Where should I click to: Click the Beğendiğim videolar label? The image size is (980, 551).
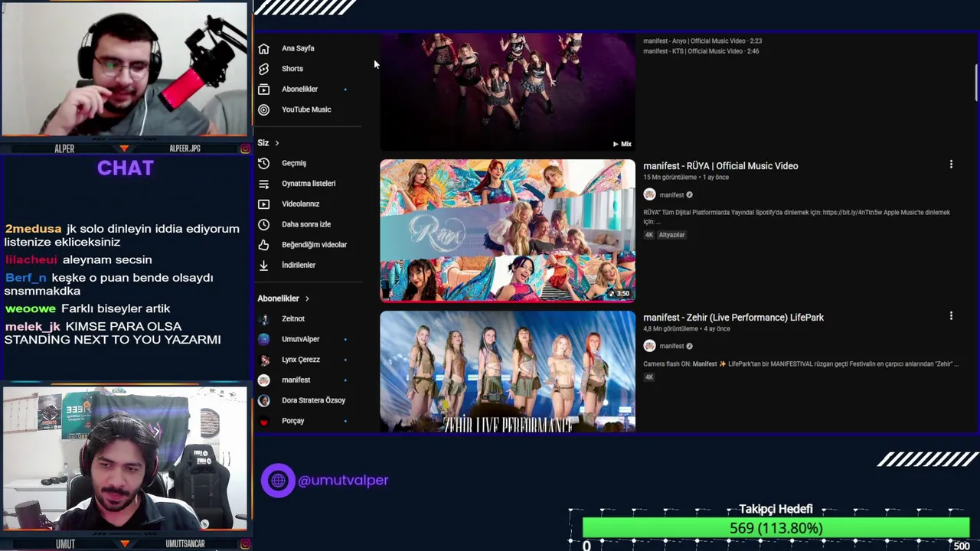[314, 245]
